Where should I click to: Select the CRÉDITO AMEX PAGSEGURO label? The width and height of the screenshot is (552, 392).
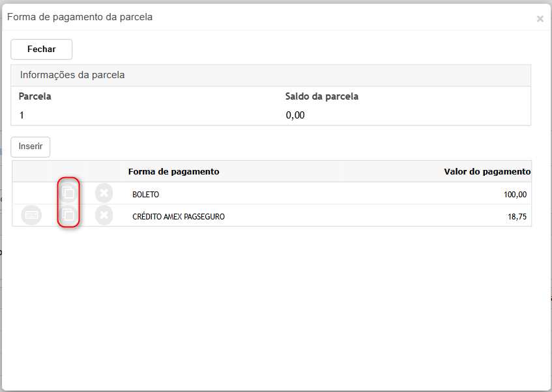point(178,217)
